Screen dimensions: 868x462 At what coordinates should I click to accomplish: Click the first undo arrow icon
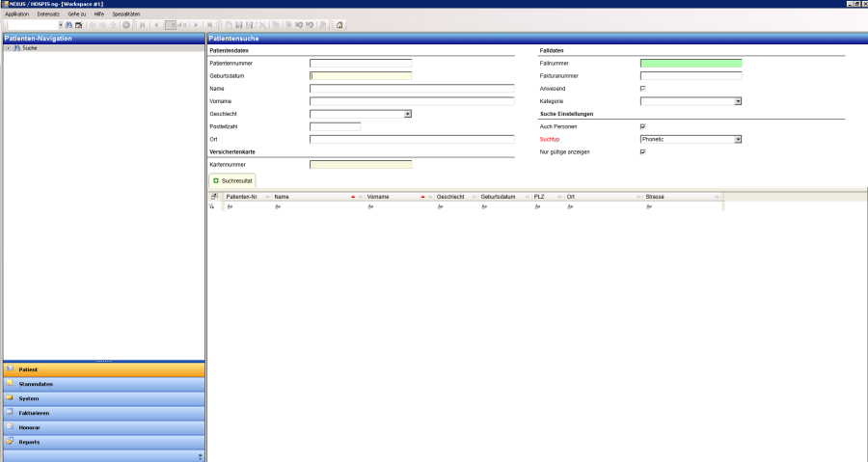click(300, 25)
